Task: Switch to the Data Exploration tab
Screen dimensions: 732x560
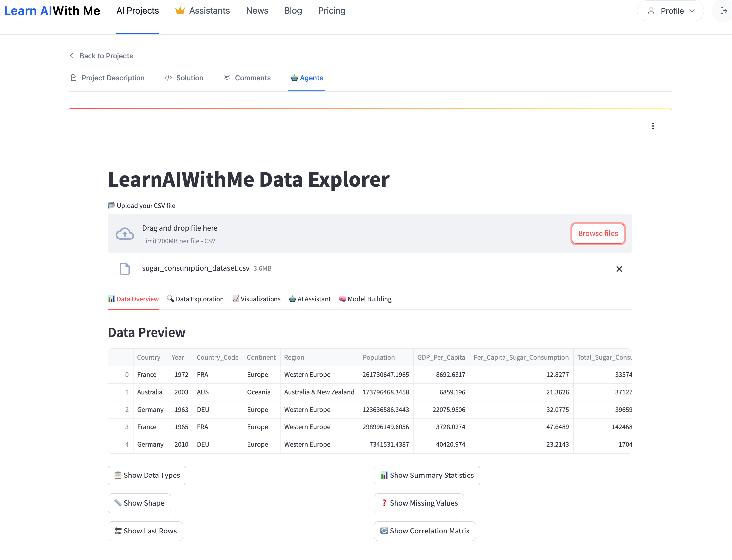Action: click(x=195, y=299)
